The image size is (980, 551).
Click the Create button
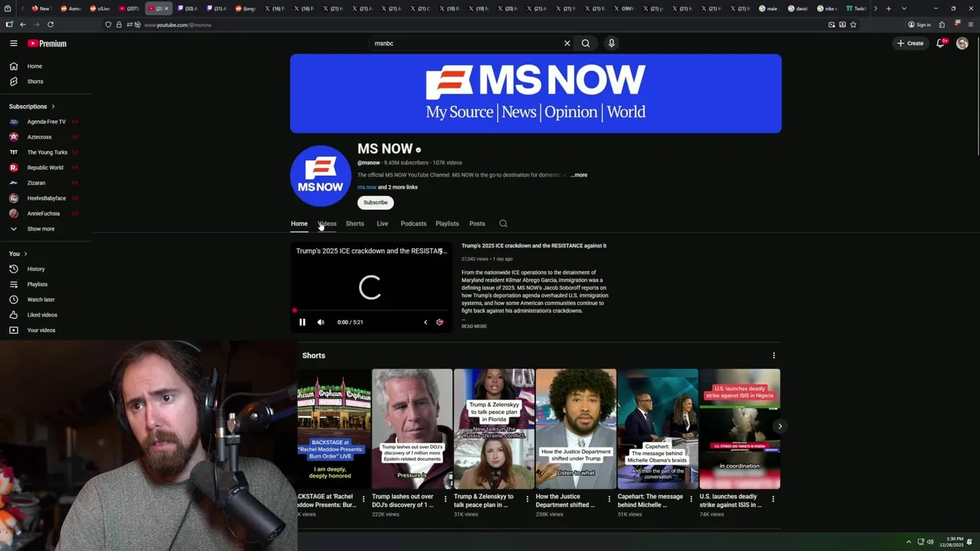910,44
